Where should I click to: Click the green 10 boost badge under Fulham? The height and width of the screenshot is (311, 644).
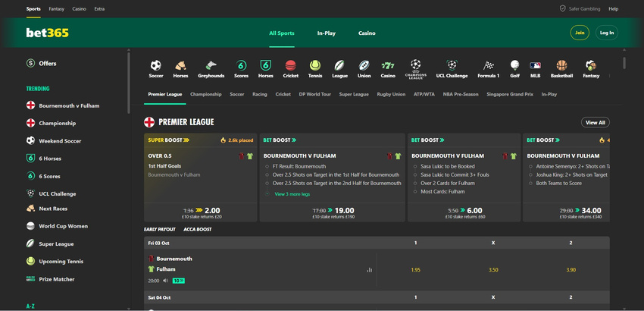[x=179, y=281]
